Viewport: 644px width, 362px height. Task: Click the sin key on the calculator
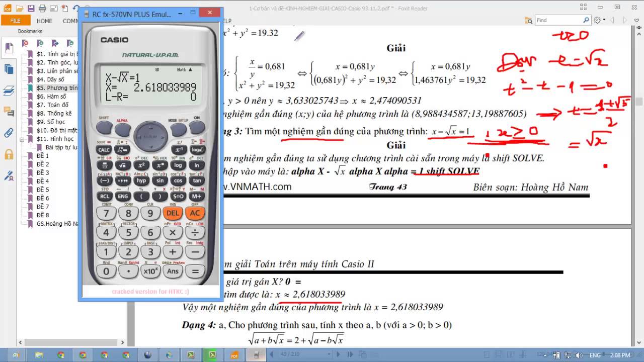159,180
